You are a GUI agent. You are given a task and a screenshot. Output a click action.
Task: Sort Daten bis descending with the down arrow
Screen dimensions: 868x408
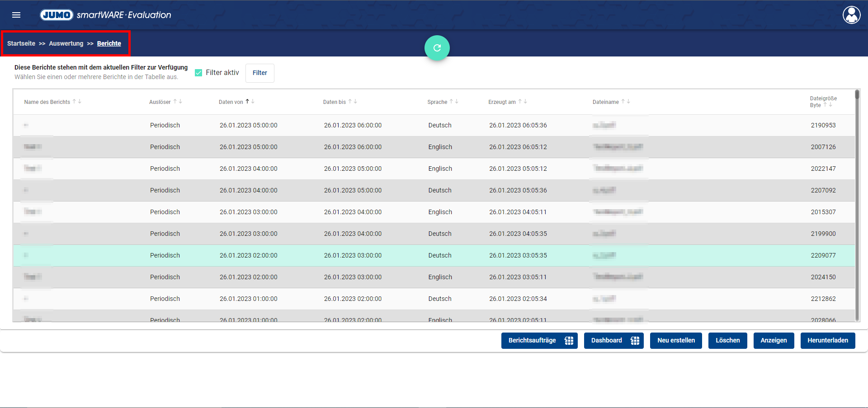click(355, 102)
